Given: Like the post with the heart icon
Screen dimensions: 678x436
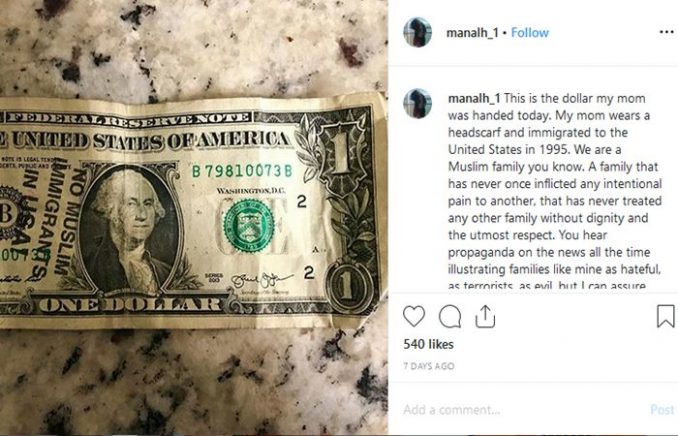Looking at the screenshot, I should tap(414, 316).
